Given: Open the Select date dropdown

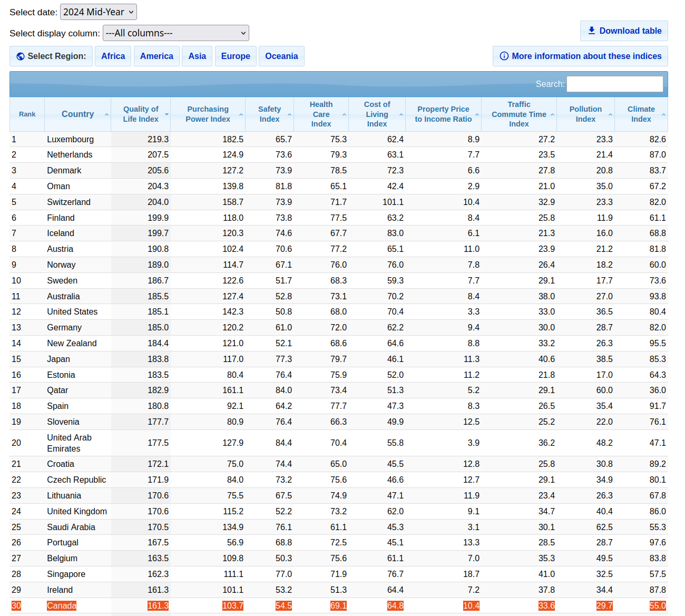Looking at the screenshot, I should coord(99,12).
